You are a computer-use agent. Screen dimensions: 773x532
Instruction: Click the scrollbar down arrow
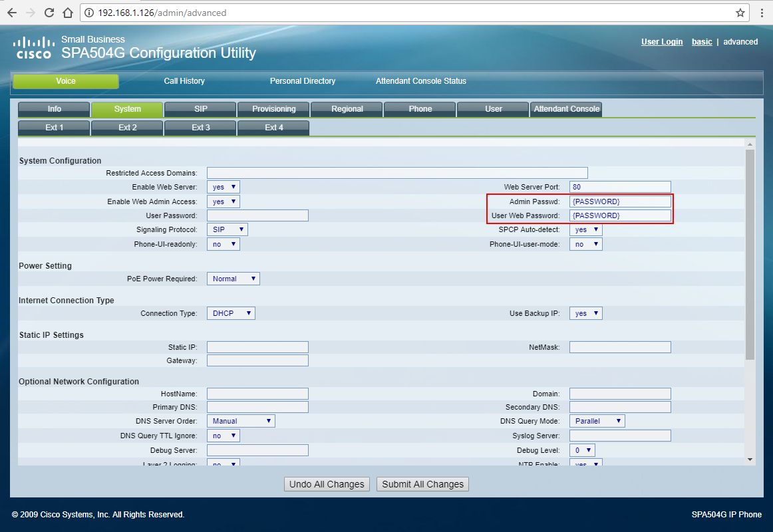[x=750, y=460]
